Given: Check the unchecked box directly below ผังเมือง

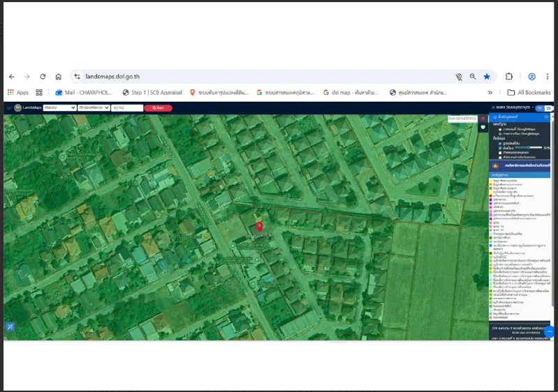Looking at the screenshot, I should coord(500,153).
